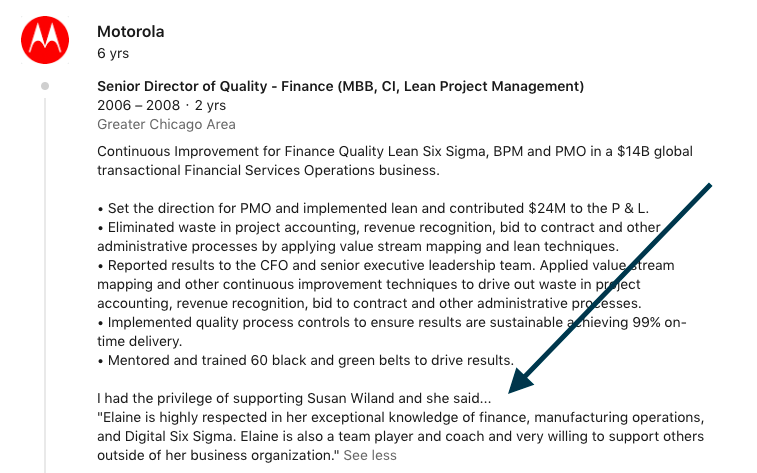Click the bullet about 99% on-time delivery

click(392, 332)
